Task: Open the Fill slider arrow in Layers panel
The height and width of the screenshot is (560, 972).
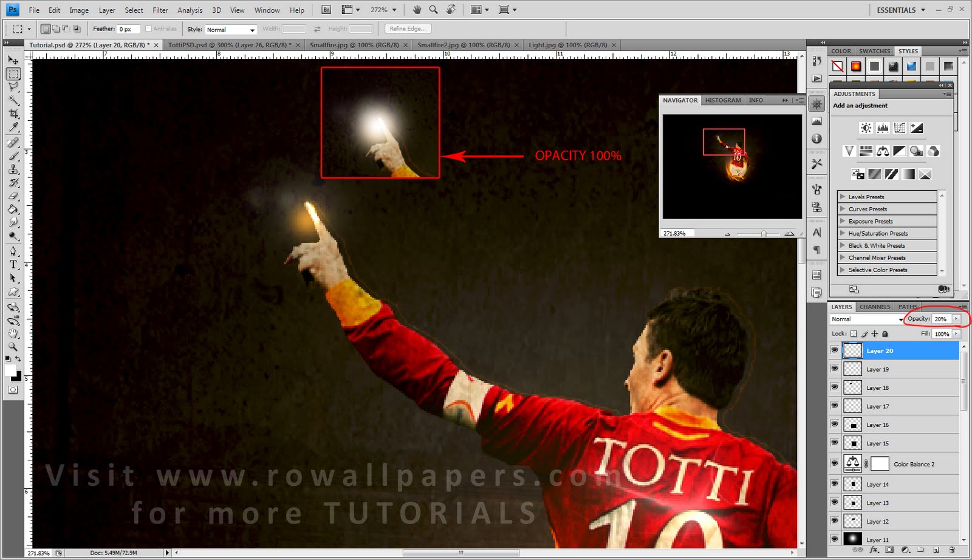Action: point(956,333)
